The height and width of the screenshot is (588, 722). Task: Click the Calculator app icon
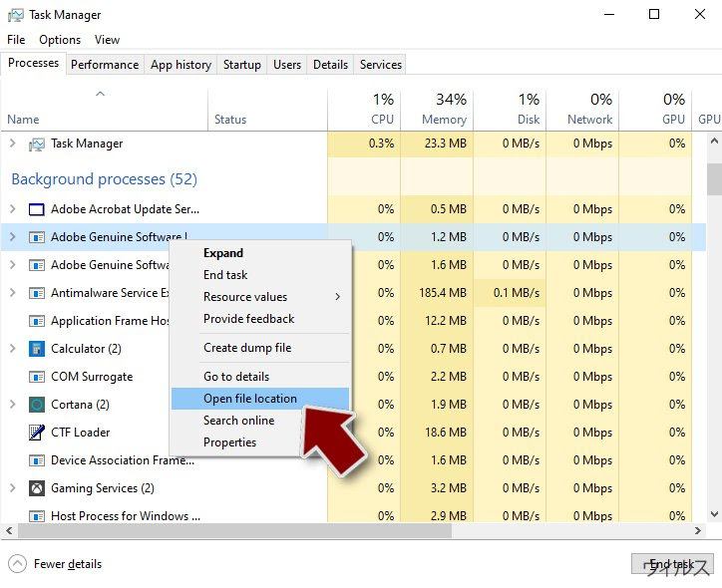36,349
